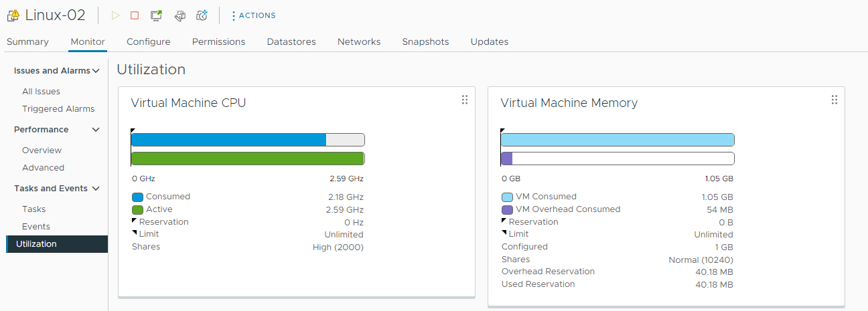The width and height of the screenshot is (868, 311).
Task: Click the Linux-02 VM name
Action: [x=56, y=15]
